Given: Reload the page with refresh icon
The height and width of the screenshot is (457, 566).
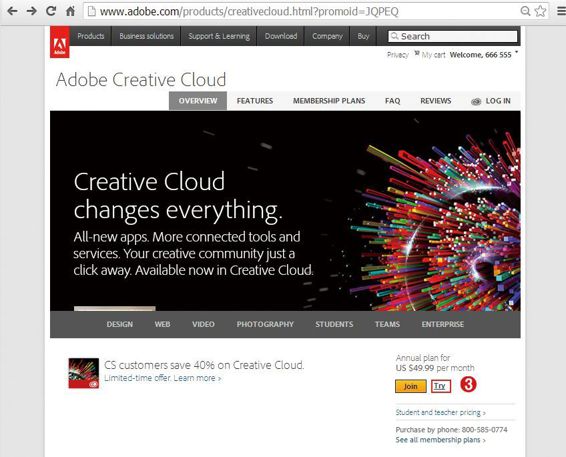Looking at the screenshot, I should pyautogui.click(x=51, y=11).
